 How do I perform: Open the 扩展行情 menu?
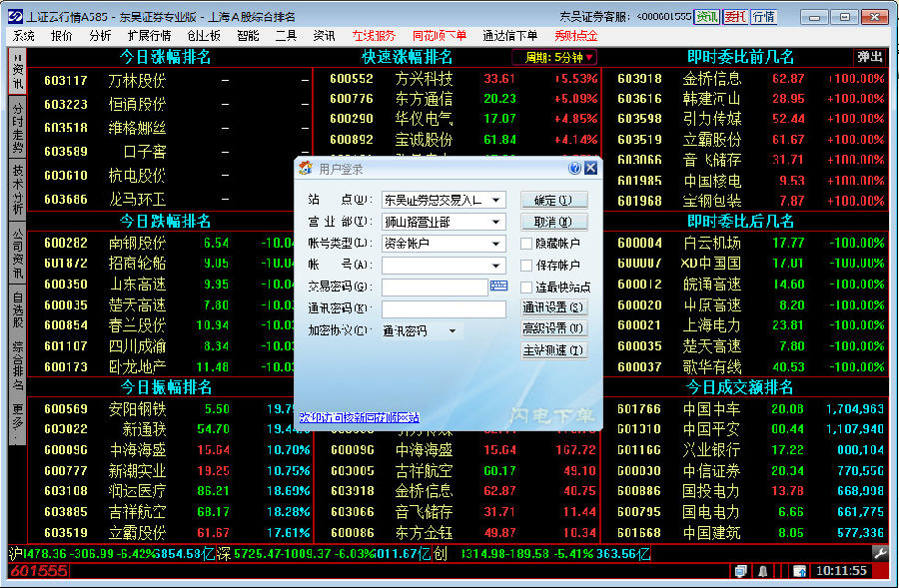pos(149,36)
